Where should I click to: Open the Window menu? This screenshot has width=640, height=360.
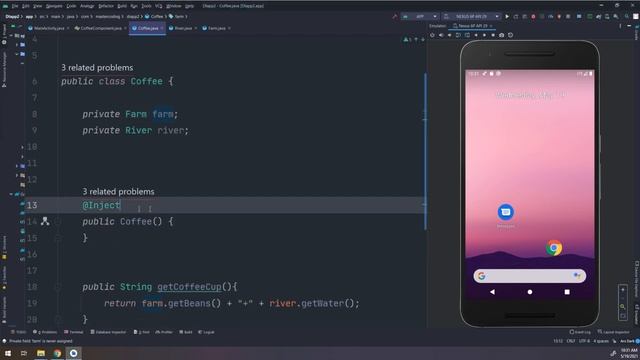[173, 6]
